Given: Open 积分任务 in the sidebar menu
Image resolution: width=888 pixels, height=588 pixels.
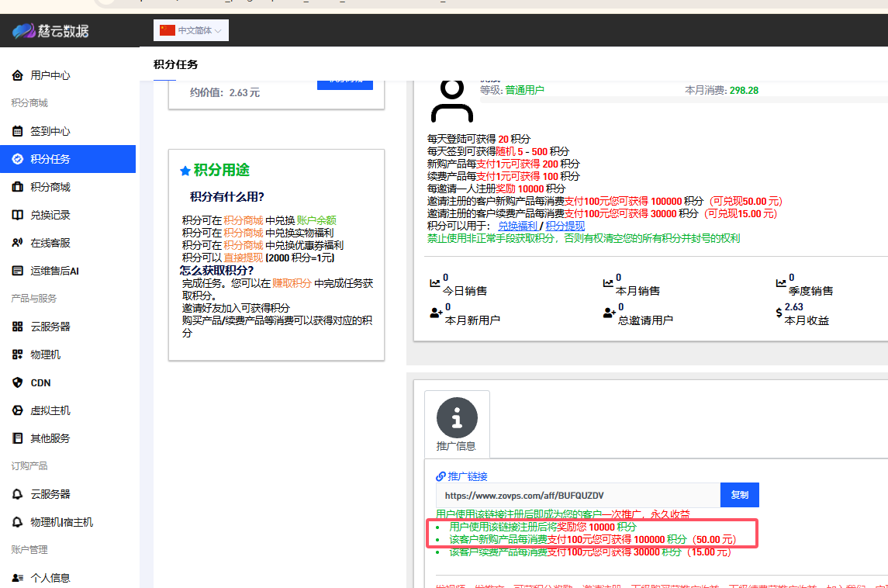Looking at the screenshot, I should (50, 159).
